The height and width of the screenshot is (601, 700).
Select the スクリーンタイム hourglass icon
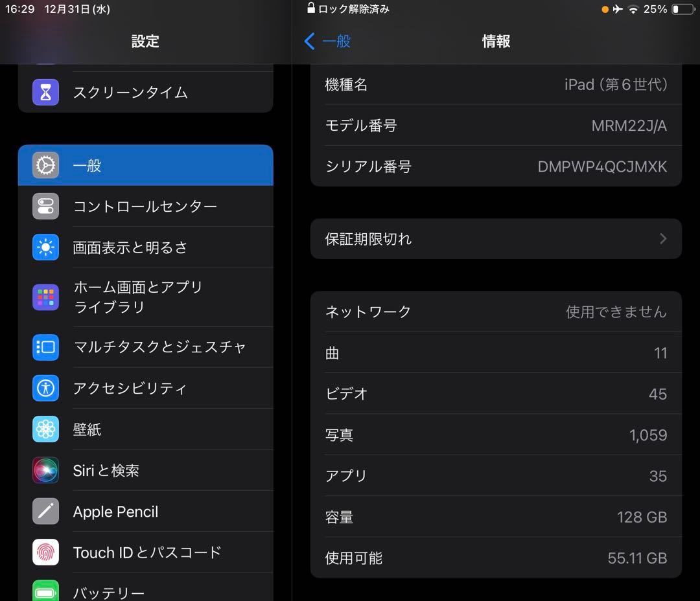45,93
